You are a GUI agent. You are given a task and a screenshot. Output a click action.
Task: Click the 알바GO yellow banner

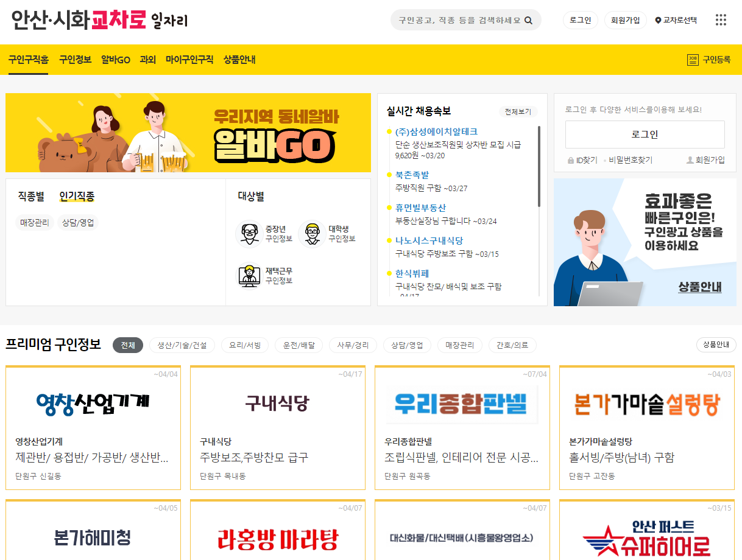(x=188, y=133)
